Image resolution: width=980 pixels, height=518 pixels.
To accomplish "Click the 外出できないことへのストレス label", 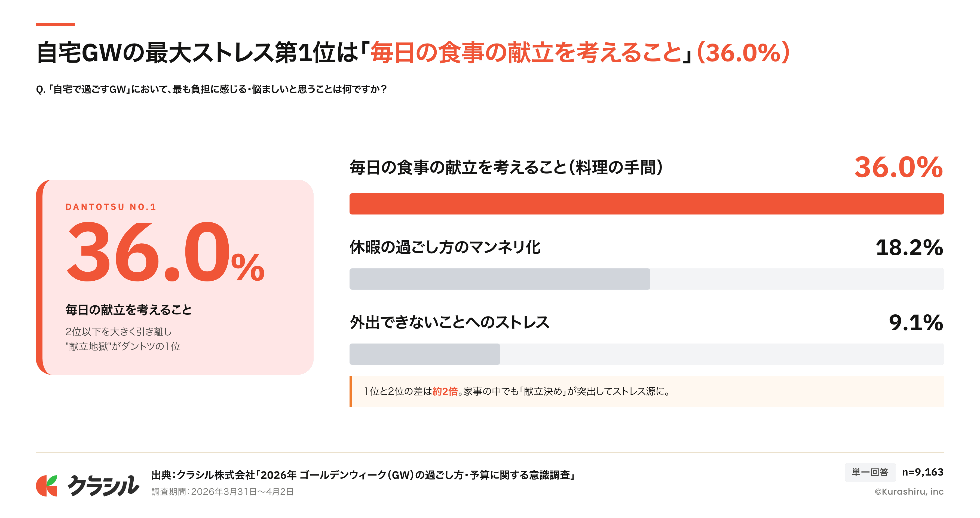I will point(449,322).
